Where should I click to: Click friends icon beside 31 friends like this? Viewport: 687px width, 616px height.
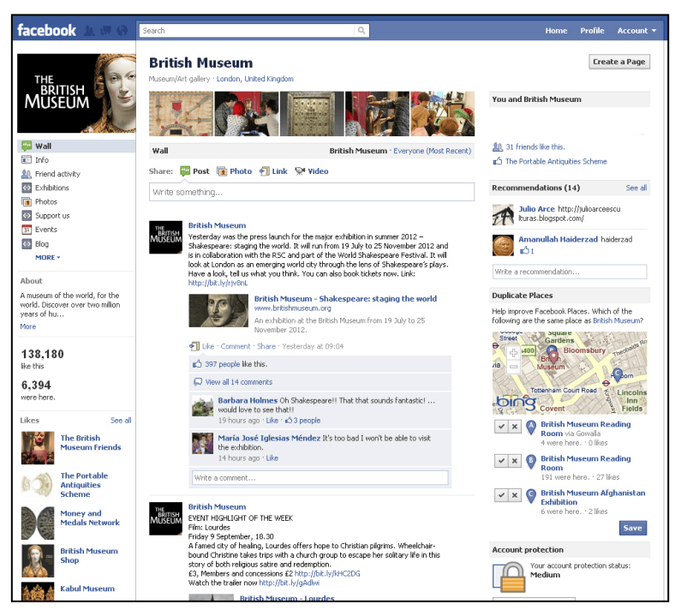tap(498, 147)
